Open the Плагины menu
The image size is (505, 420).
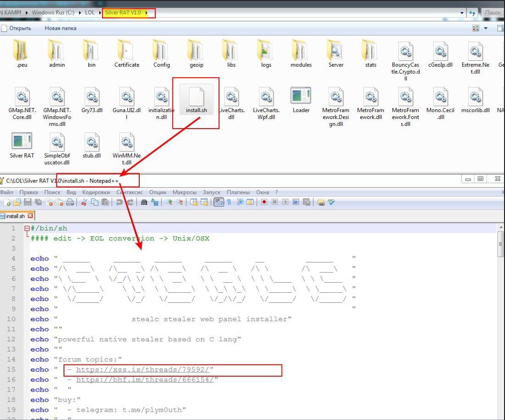coord(238,192)
